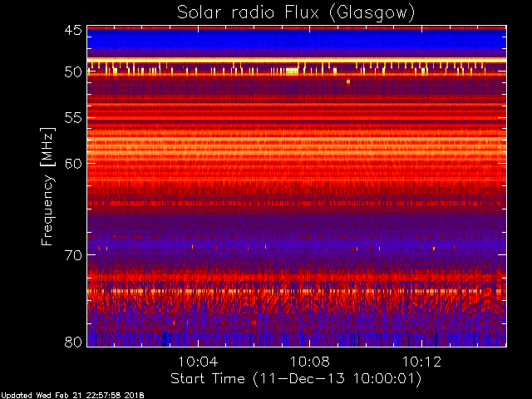Image resolution: width=532 pixels, height=399 pixels.
Task: Click the 10:12 time tick label
Action: click(422, 362)
